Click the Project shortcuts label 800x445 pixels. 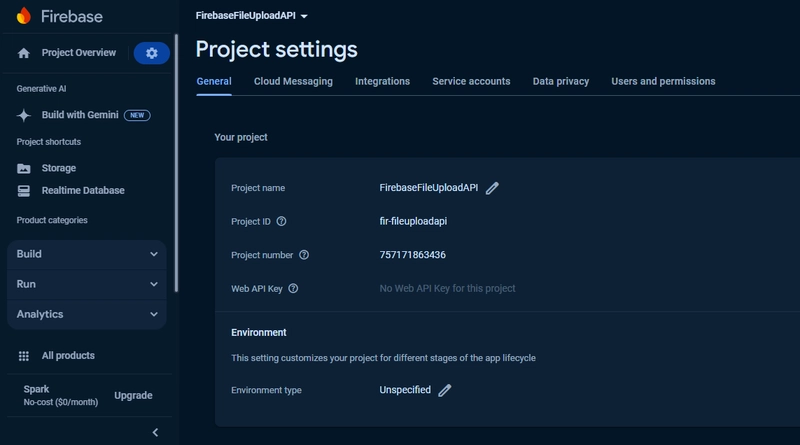point(48,142)
